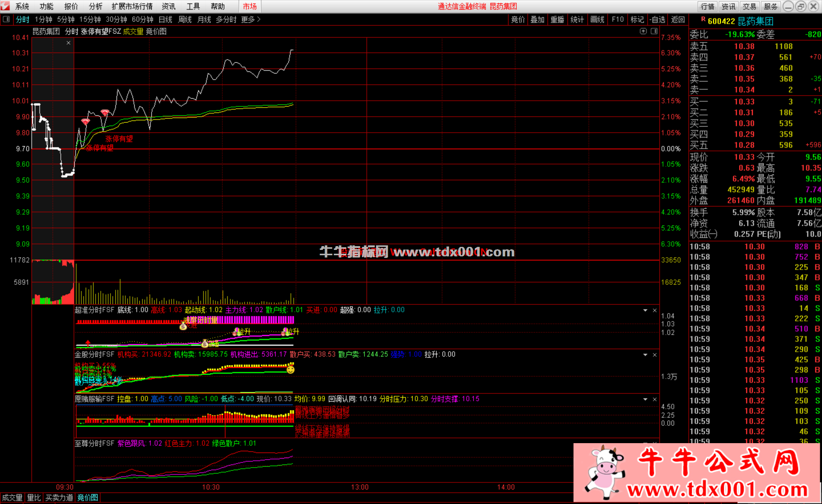Switch to 15分钟 period
Viewport: 822px width, 504px height.
pyautogui.click(x=90, y=19)
